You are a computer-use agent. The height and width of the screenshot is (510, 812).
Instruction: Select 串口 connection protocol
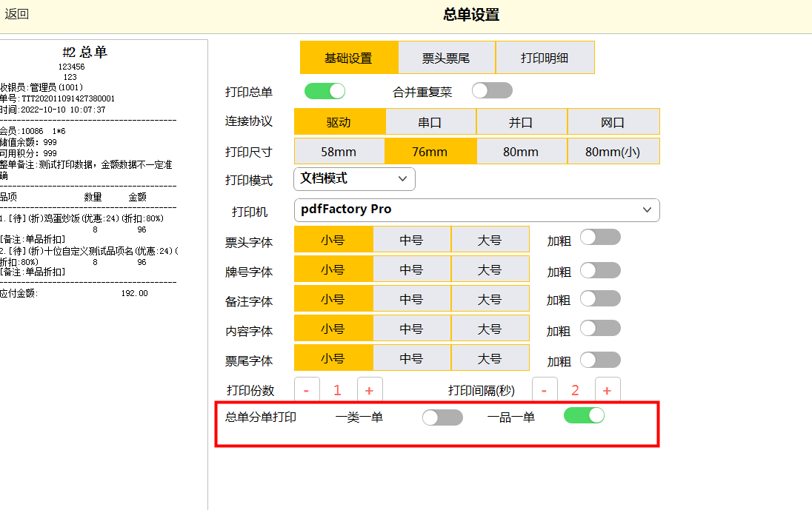(x=430, y=122)
